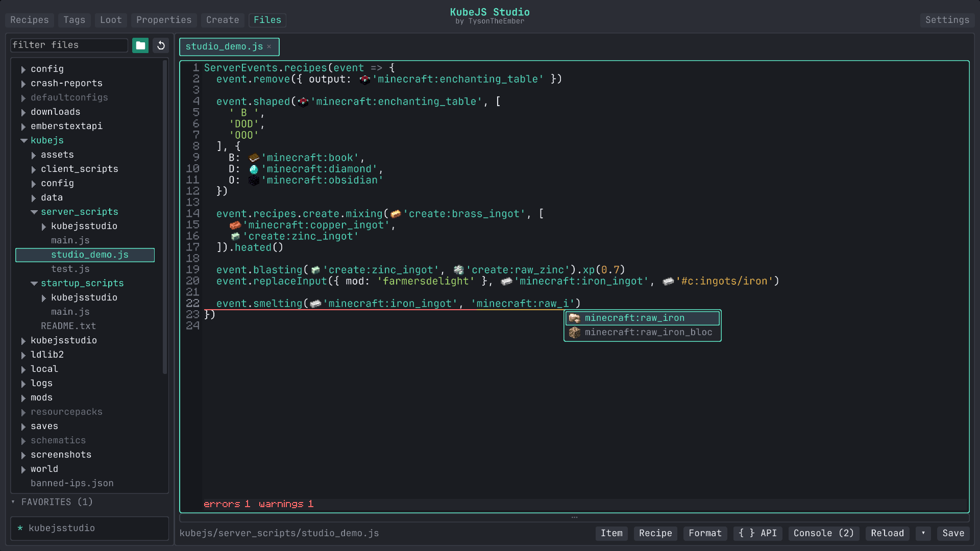Image resolution: width=980 pixels, height=551 pixels.
Task: Select studio_demo.js in file tree
Action: click(85, 255)
